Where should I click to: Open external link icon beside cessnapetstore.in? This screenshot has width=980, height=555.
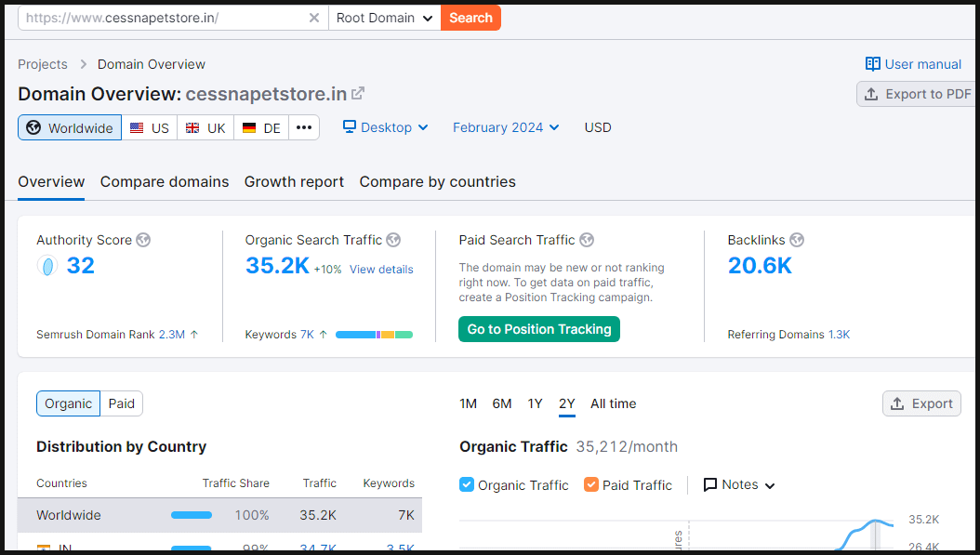coord(358,93)
